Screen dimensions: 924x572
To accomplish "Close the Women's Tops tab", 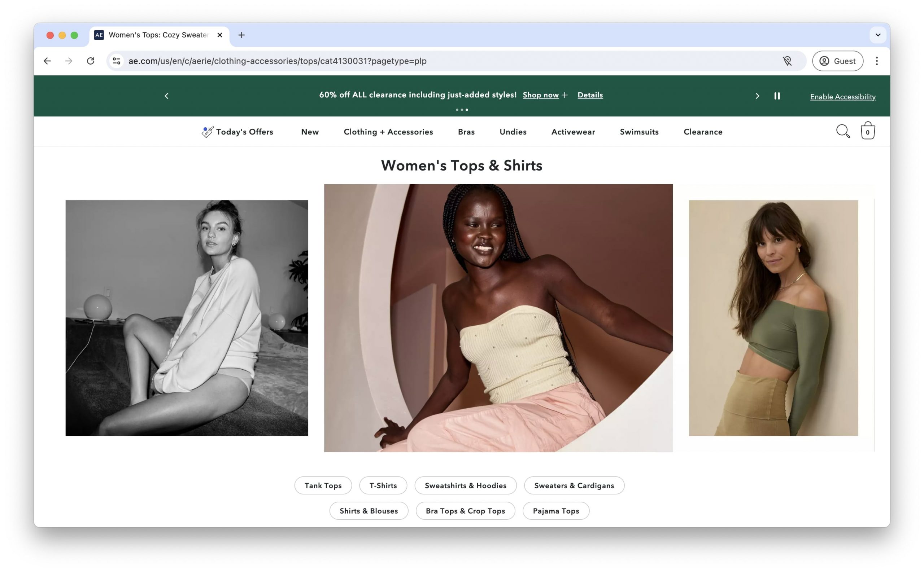I will pos(219,35).
